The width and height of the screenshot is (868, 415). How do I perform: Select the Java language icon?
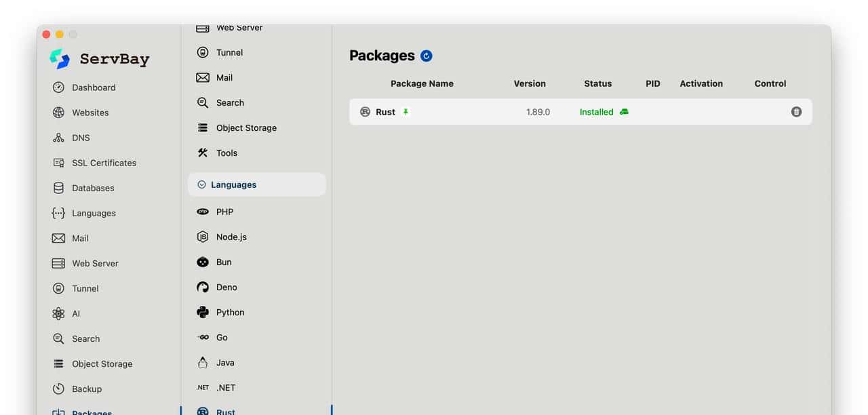[202, 362]
